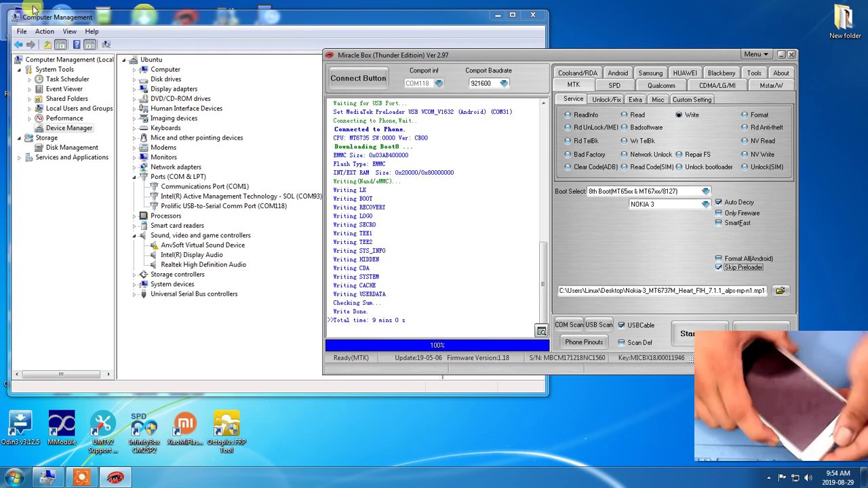Viewport: 868px width, 488px height.
Task: Toggle the Show/Hide Console Tree toolbar icon
Action: (x=60, y=45)
